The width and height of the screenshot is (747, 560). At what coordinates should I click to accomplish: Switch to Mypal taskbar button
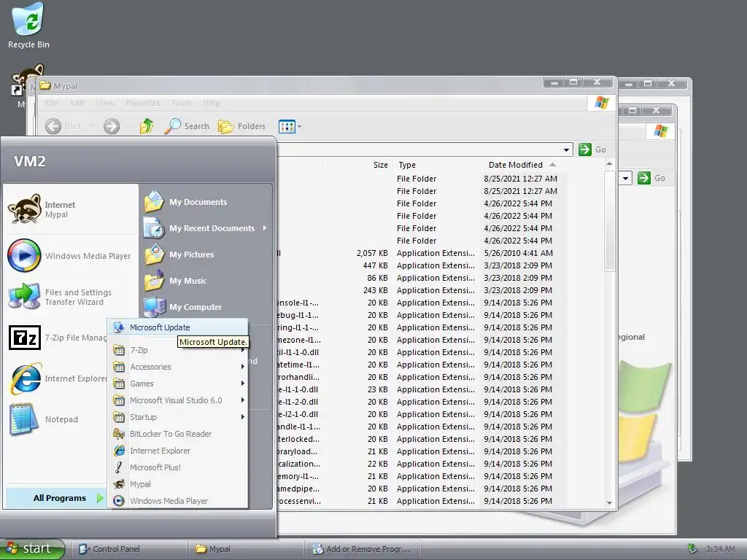click(x=246, y=549)
